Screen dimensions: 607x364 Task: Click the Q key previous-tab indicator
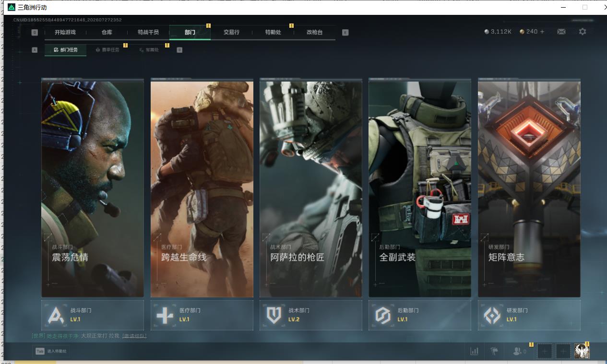(x=35, y=33)
